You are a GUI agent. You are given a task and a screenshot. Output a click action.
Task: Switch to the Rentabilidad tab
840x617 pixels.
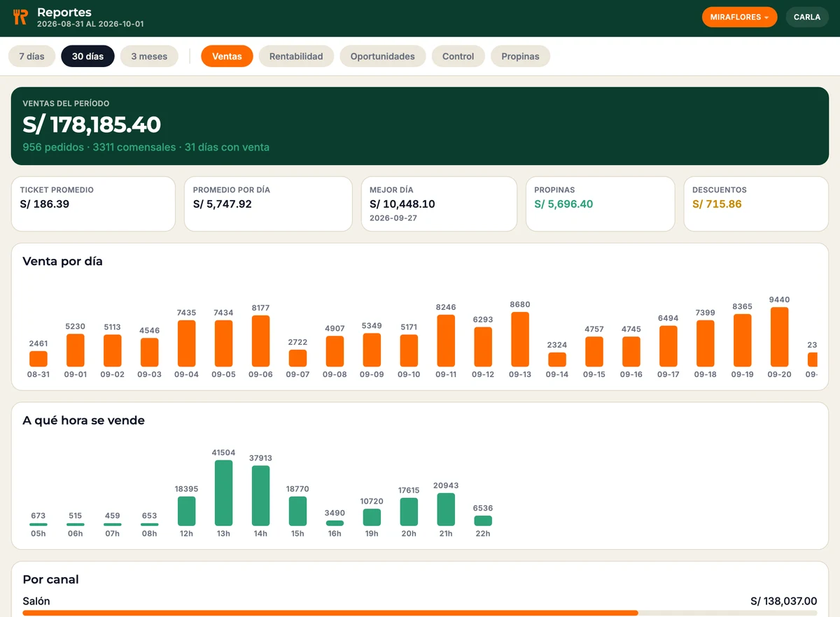coord(296,56)
